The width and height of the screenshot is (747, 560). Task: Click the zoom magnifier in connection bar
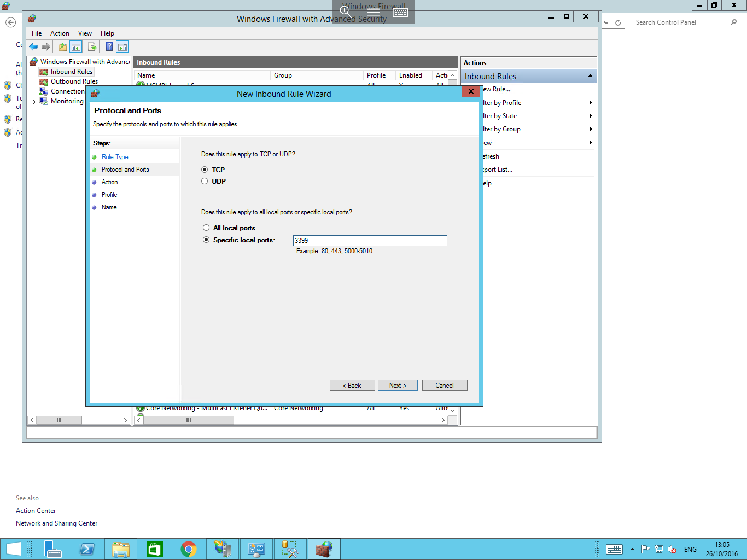(346, 12)
